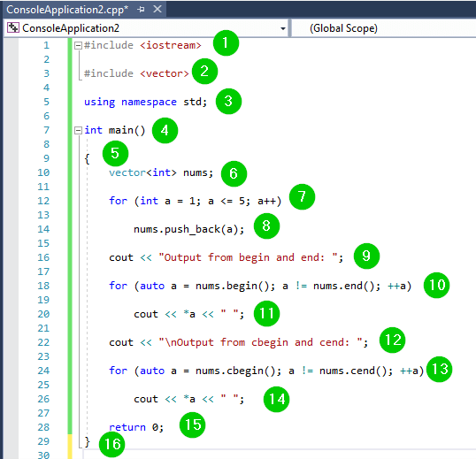Click green annotation circle number 10

click(x=436, y=285)
